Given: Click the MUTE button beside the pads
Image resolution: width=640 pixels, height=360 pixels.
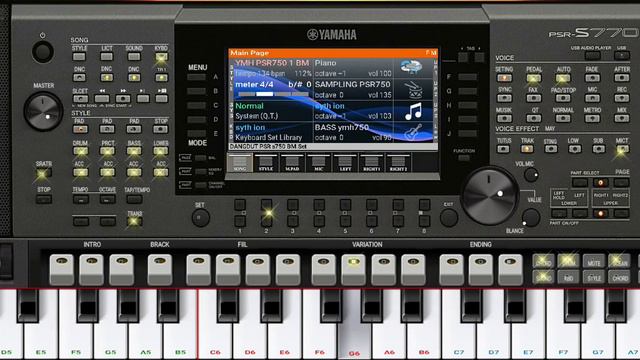Looking at the screenshot, I should point(593,262).
